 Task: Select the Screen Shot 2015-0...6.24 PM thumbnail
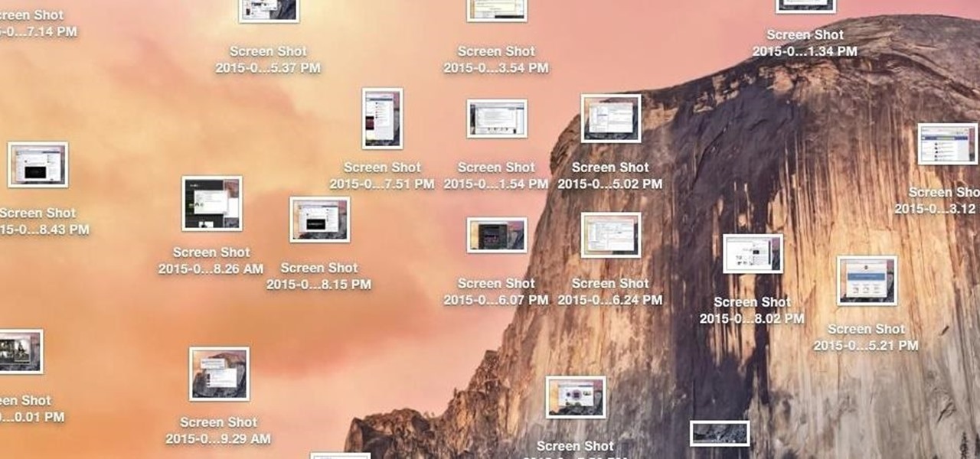pos(611,235)
